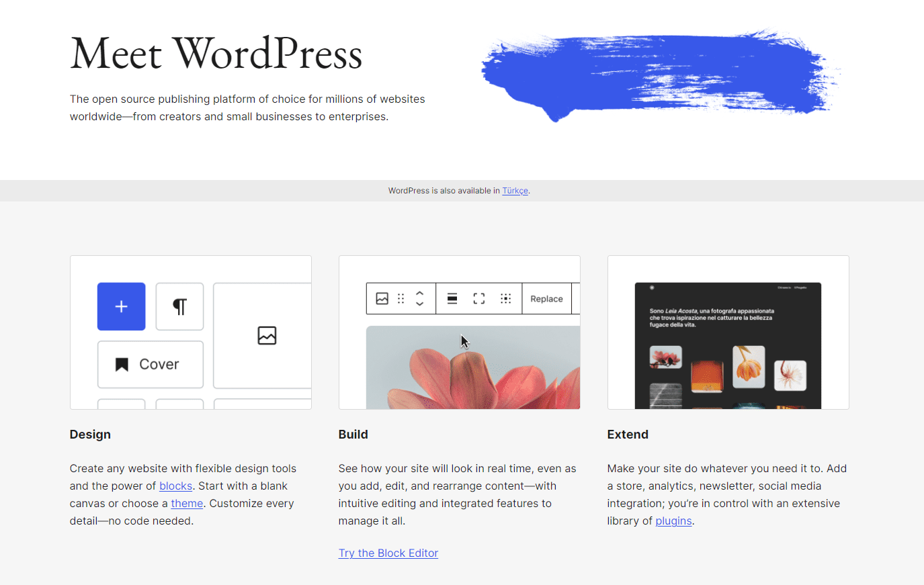Click the large image placeholder tile
The image size is (924, 585).
267,336
